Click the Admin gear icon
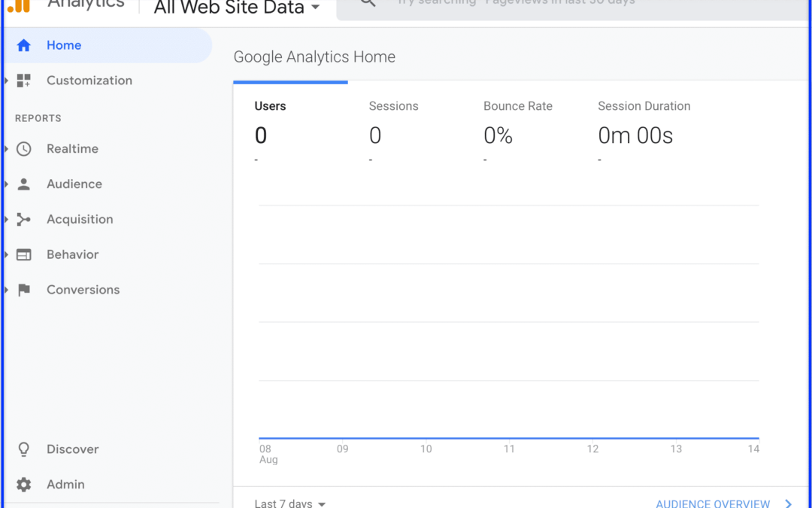This screenshot has width=812, height=508. pyautogui.click(x=24, y=485)
